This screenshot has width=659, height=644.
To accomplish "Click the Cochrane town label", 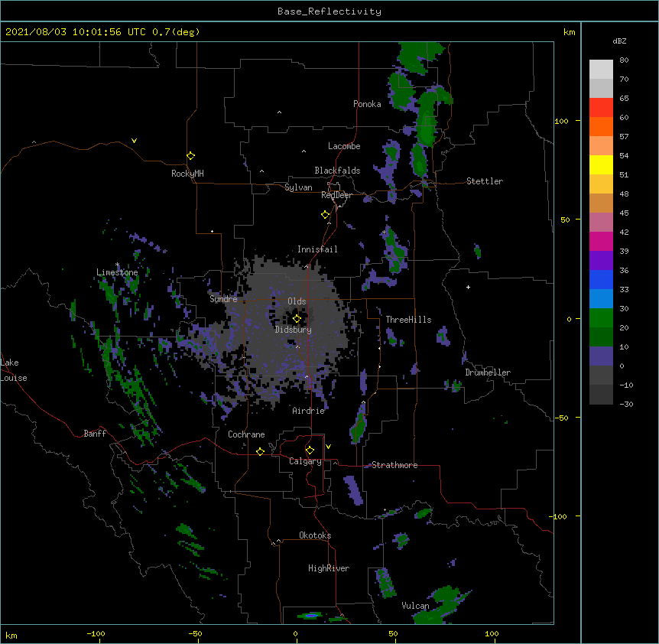I will point(246,434).
